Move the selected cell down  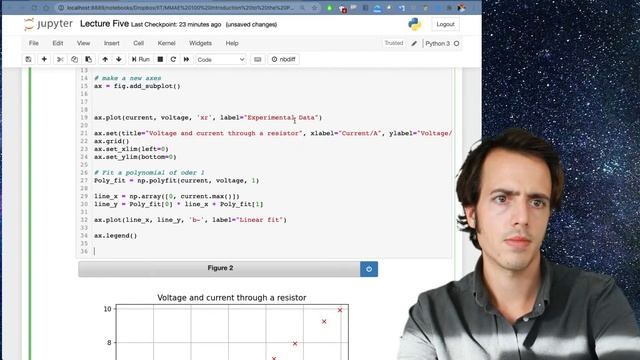coord(119,60)
